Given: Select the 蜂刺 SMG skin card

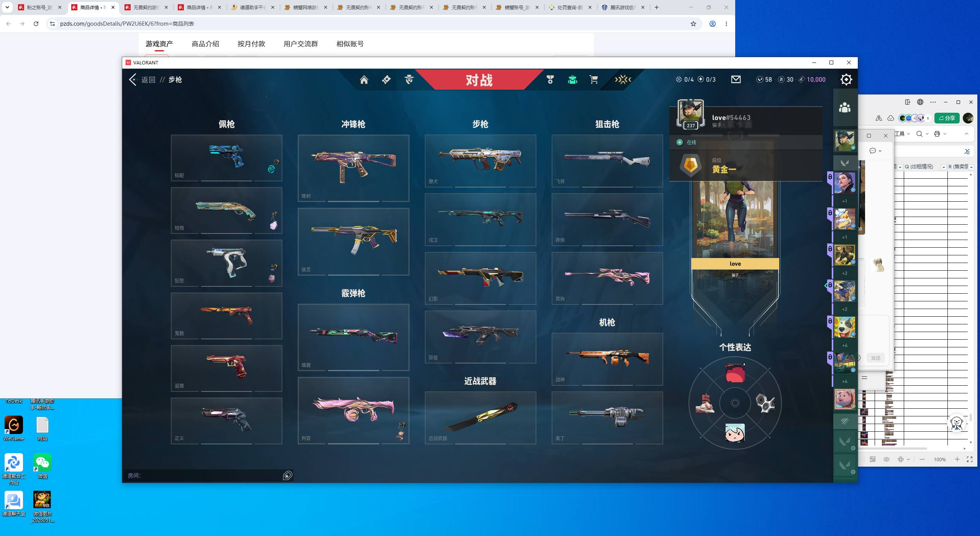Looking at the screenshot, I should [353, 168].
